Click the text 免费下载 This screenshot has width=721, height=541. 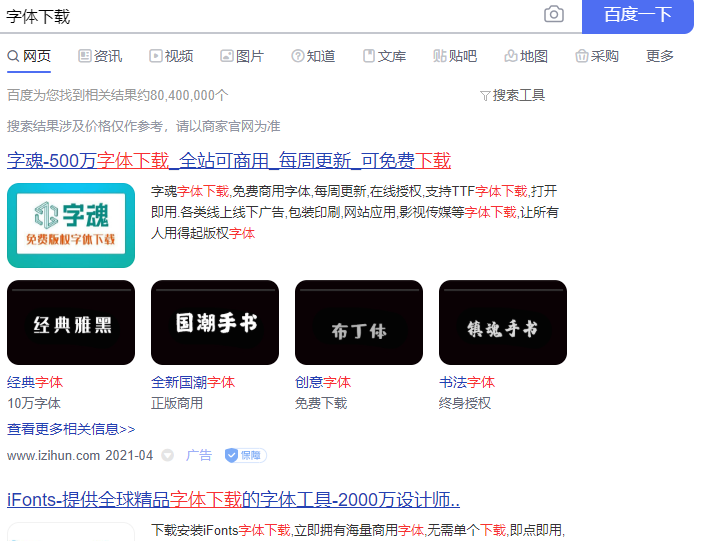[321, 403]
